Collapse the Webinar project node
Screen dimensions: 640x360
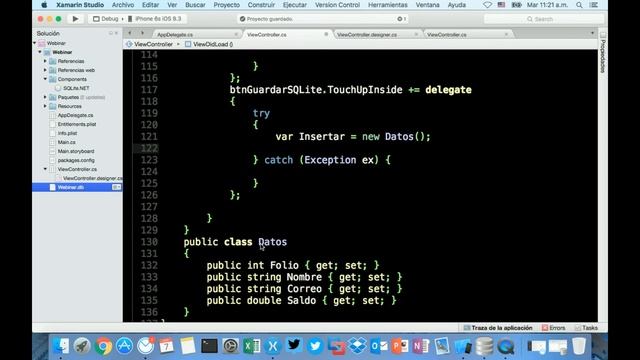tap(40, 52)
